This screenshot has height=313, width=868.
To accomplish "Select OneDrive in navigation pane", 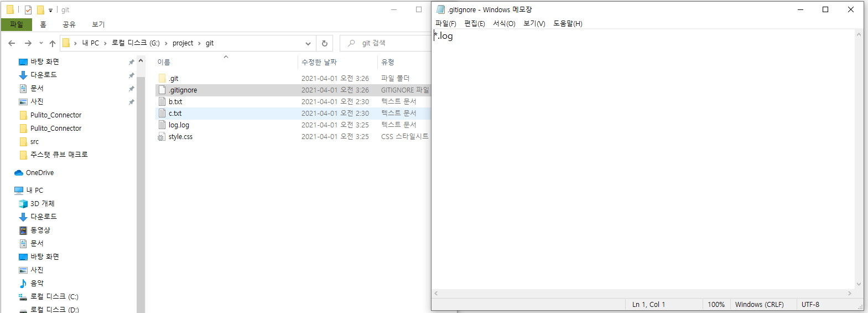I will [40, 172].
